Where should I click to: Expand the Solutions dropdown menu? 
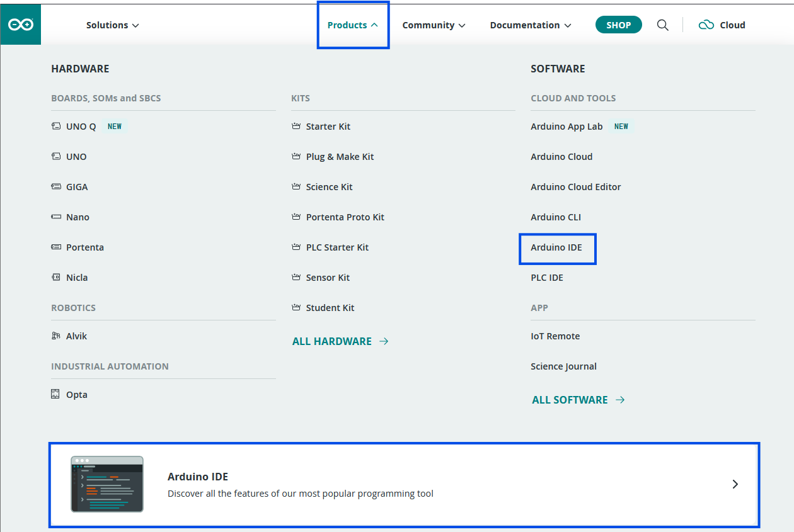tap(113, 25)
